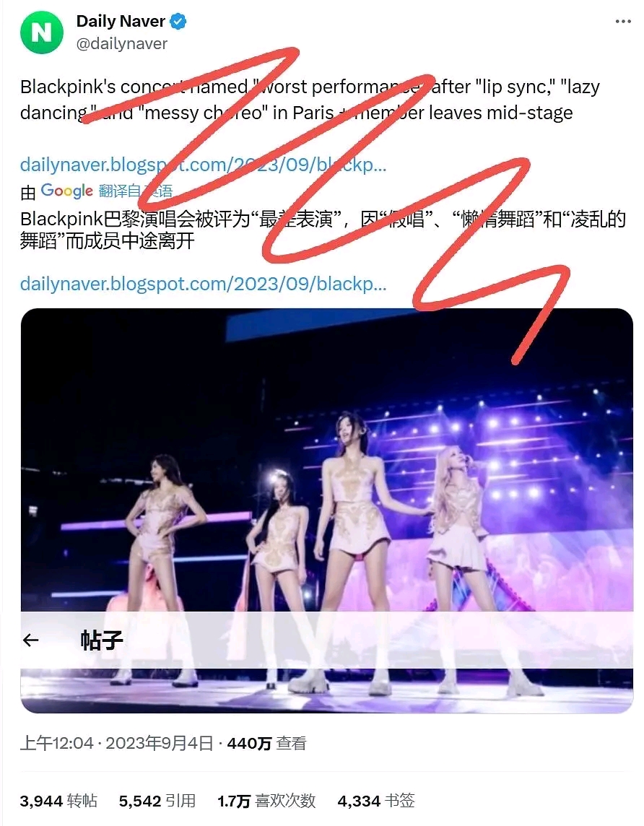Open the 1.7万 喜欢次数 likes list
Screen dimensions: 644x826
click(266, 801)
